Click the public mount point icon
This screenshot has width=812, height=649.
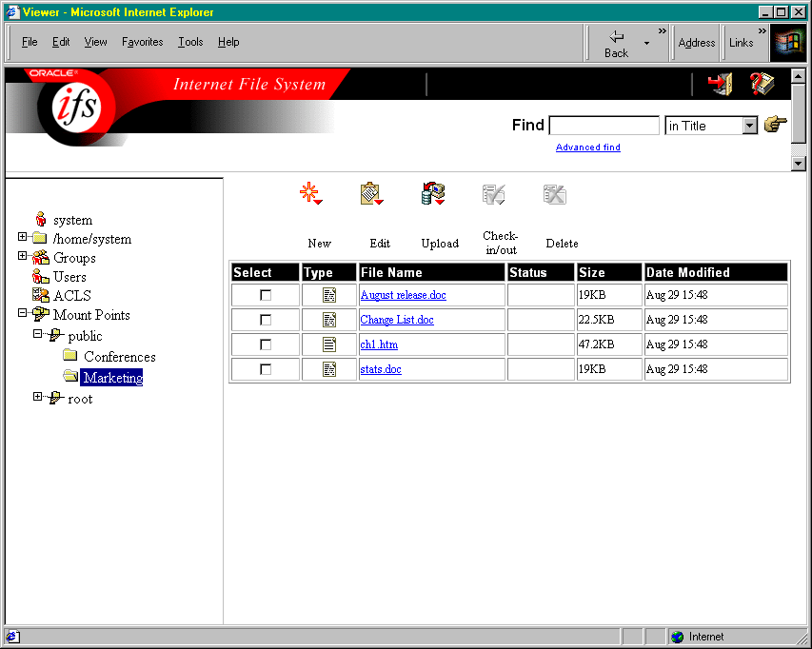pos(56,335)
